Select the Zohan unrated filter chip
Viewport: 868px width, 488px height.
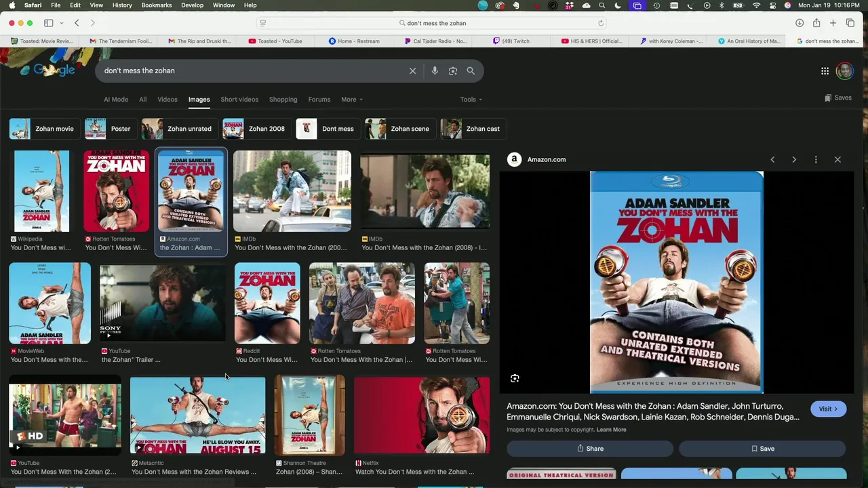pyautogui.click(x=179, y=129)
